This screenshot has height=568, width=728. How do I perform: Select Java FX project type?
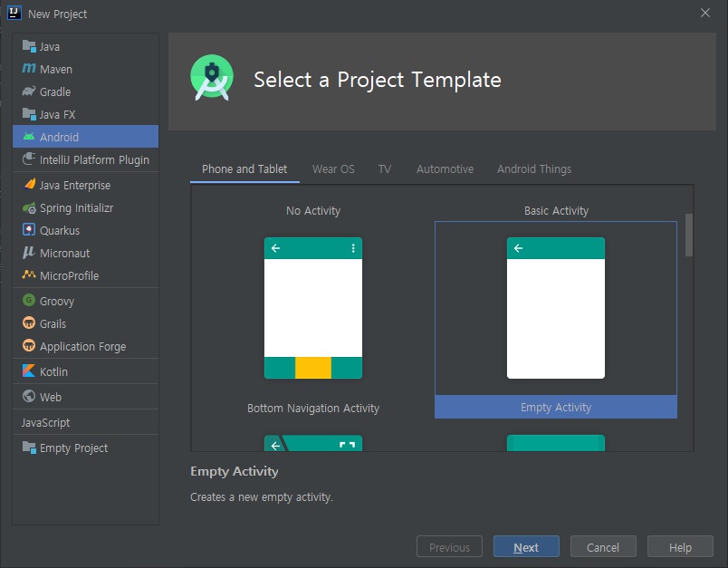(85, 114)
